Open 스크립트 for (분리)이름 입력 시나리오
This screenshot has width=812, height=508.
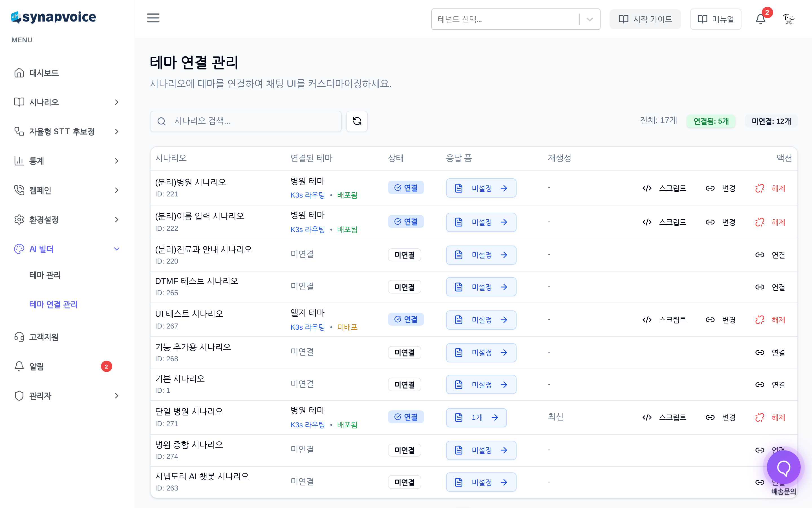664,222
